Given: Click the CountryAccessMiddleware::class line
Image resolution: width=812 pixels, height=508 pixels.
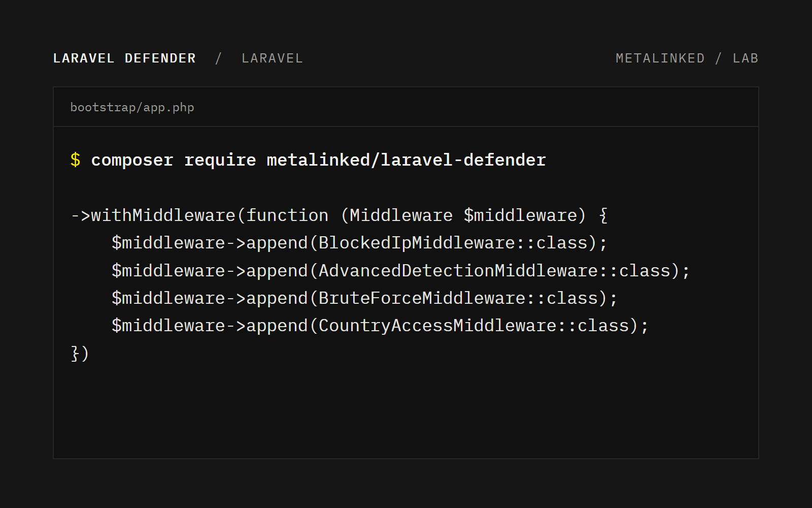Looking at the screenshot, I should 380,326.
